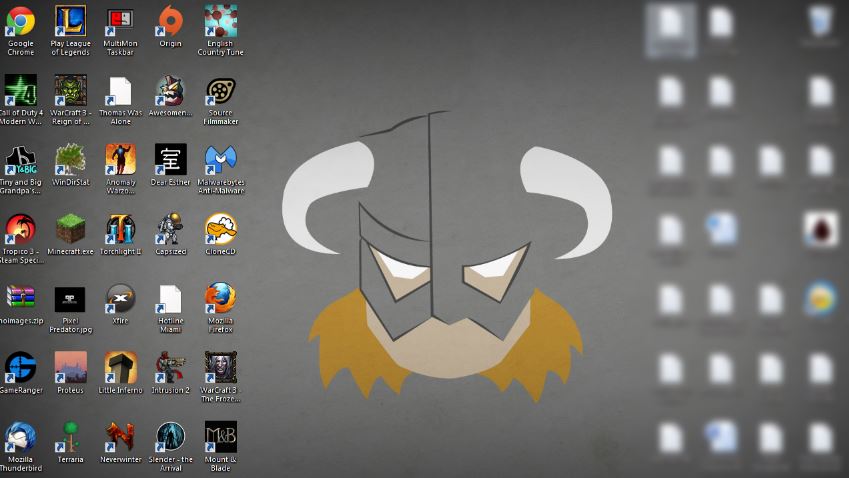Select the GameRanger shortcut icon

pos(21,368)
